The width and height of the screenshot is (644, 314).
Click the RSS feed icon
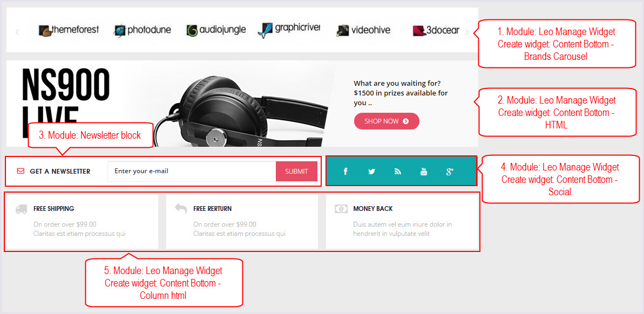397,172
